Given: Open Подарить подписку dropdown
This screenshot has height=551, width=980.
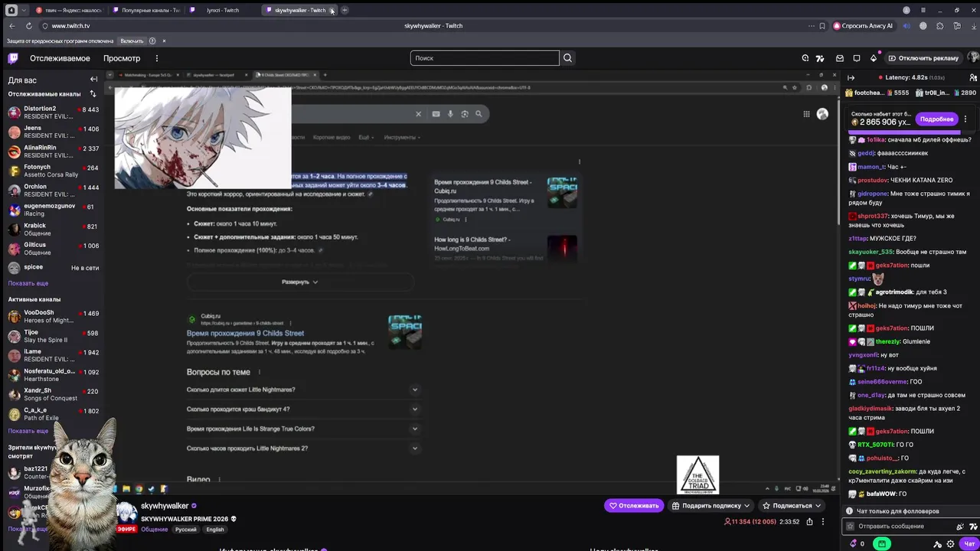Looking at the screenshot, I should (x=711, y=505).
